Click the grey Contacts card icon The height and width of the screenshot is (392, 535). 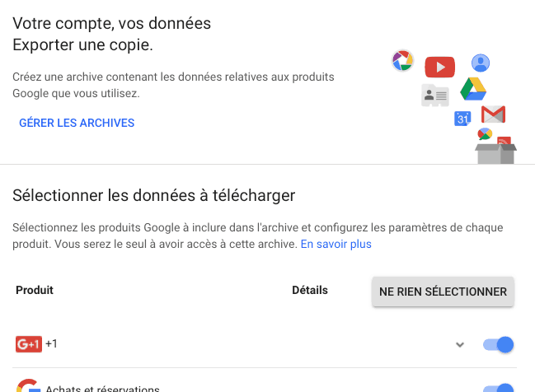click(x=435, y=95)
